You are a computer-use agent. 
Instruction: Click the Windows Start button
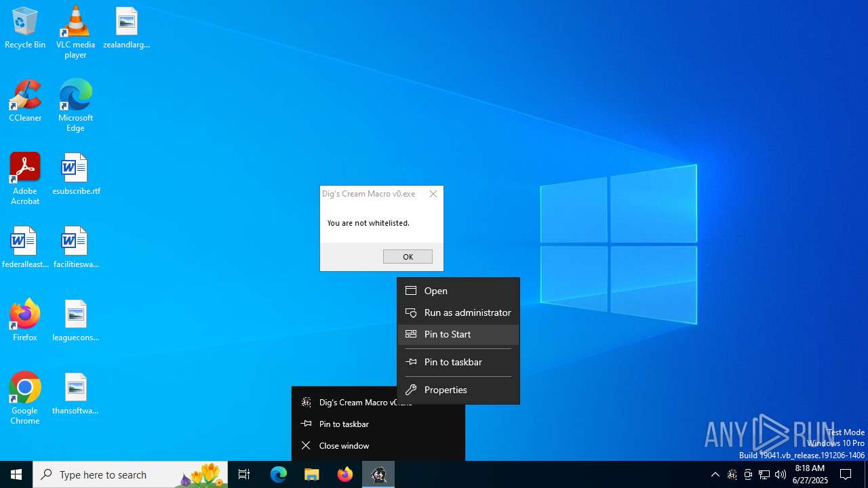point(16,474)
